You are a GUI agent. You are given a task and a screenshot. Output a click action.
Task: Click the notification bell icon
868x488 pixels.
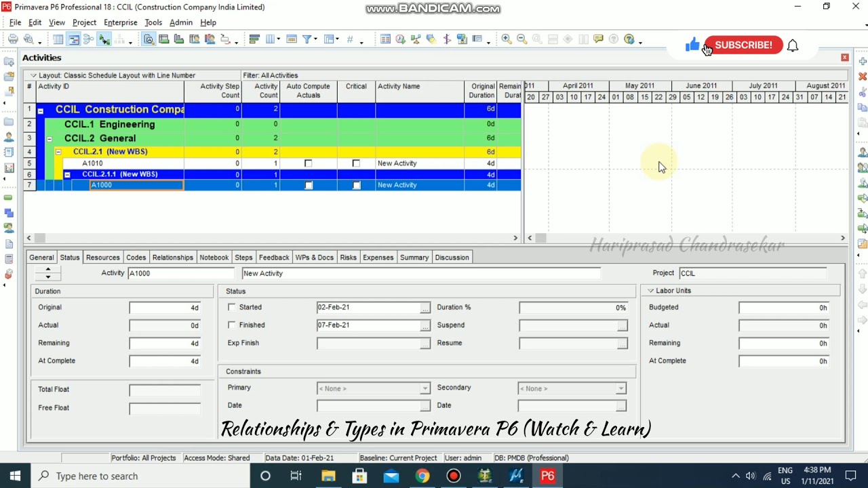[793, 45]
